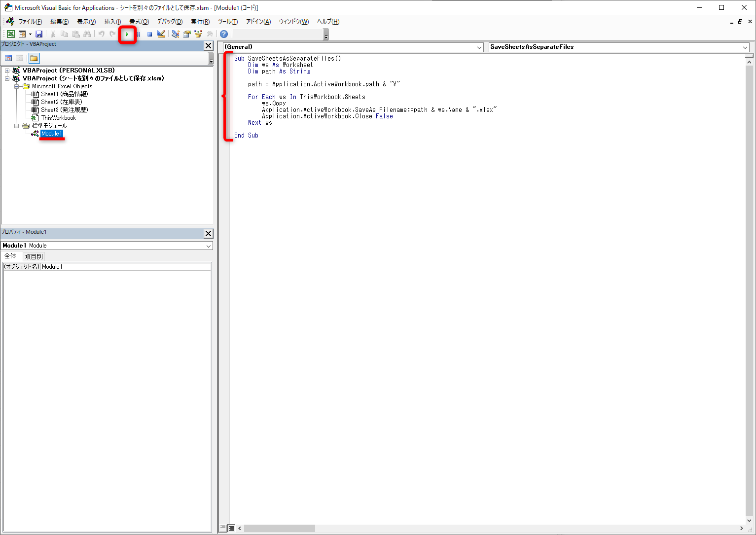
Task: Click View Object icon in Project panel
Action: 20,58
